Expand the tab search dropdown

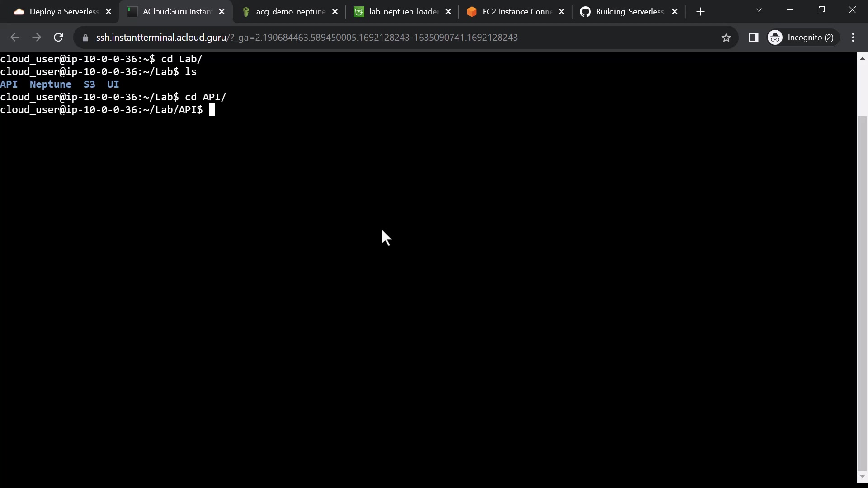(x=759, y=10)
